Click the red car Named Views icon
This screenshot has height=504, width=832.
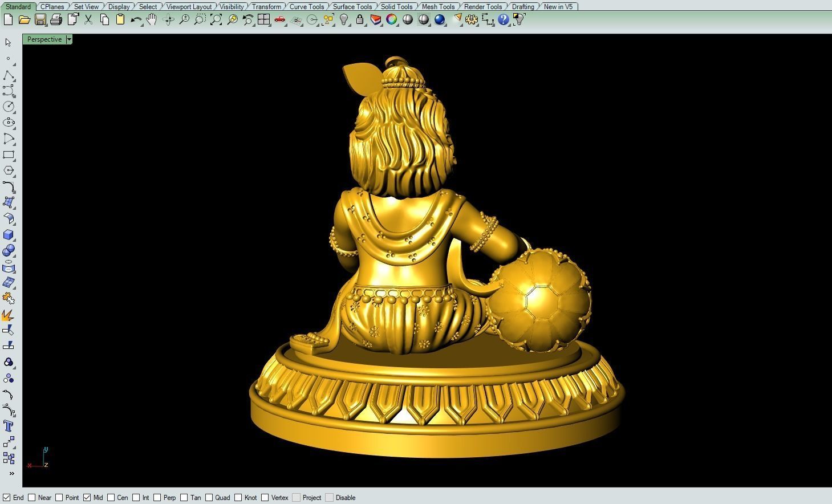coord(279,20)
